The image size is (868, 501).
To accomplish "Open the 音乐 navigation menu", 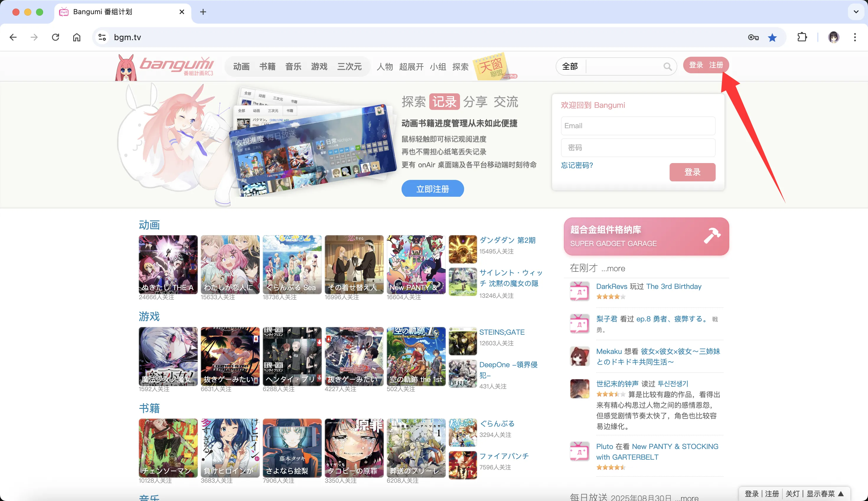I will [x=293, y=66].
